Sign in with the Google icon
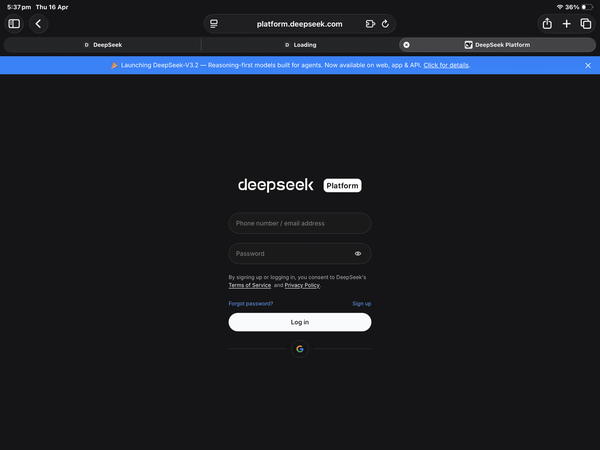 tap(300, 349)
